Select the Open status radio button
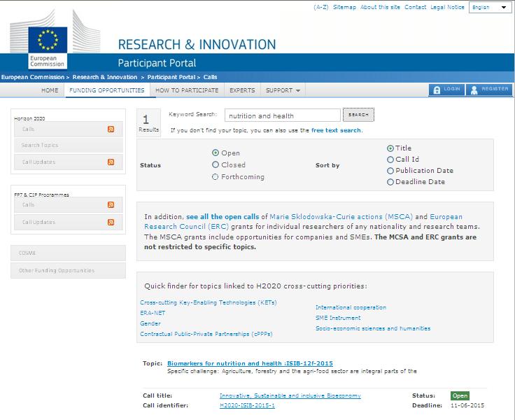The image size is (515, 420). (x=216, y=153)
